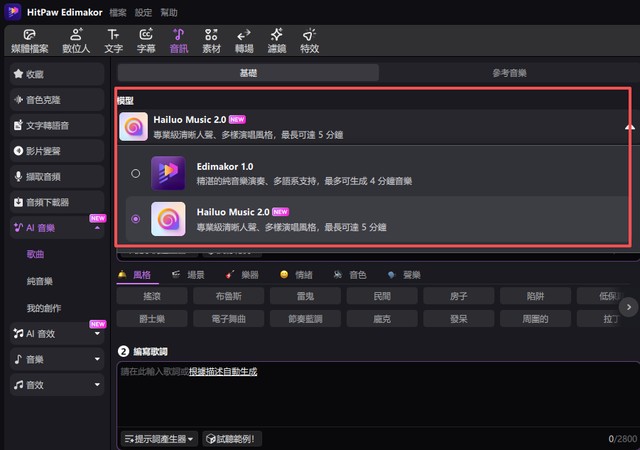Expand the 音樂 sidebar section
This screenshot has height=450, width=640.
pyautogui.click(x=97, y=358)
